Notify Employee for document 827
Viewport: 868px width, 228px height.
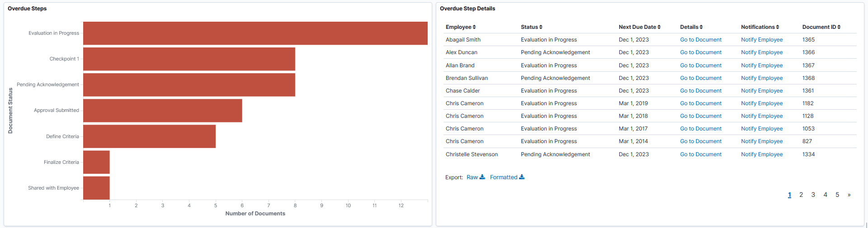pyautogui.click(x=762, y=141)
